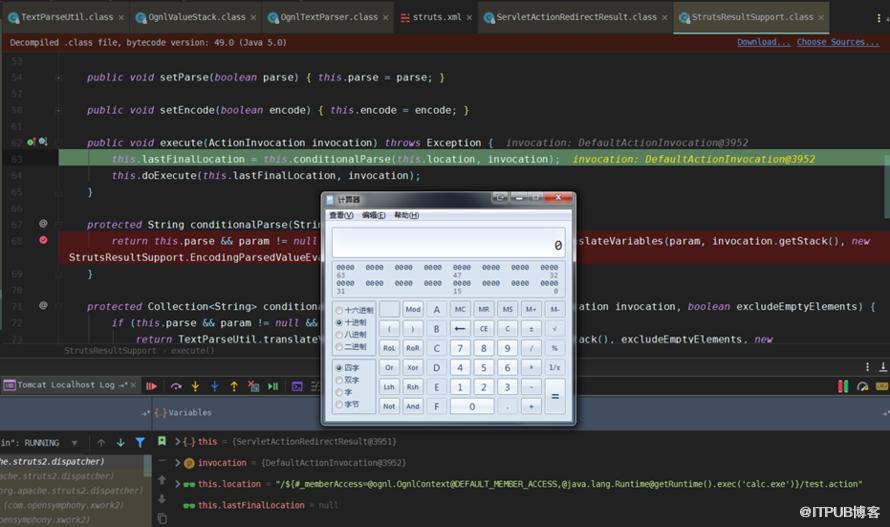Screen dimensions: 890x527
Task: Click the Run to Cursor icon
Action: tap(273, 386)
